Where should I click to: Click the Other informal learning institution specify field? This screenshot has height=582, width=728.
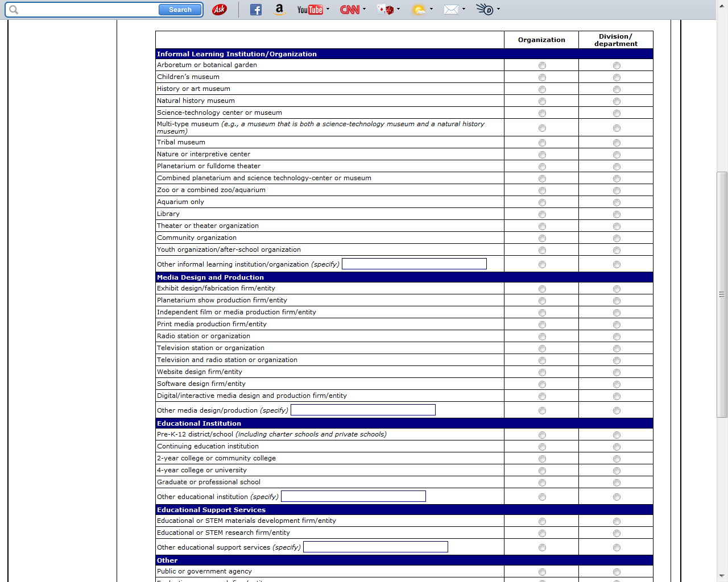click(414, 264)
